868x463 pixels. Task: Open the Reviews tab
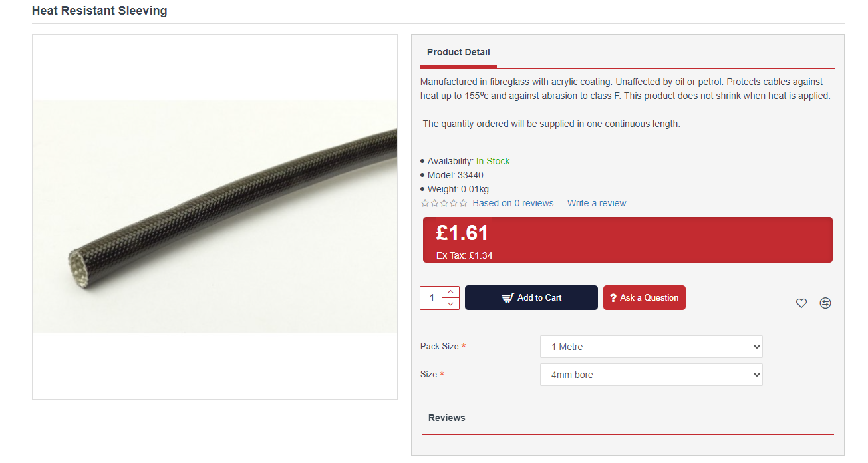pyautogui.click(x=446, y=418)
